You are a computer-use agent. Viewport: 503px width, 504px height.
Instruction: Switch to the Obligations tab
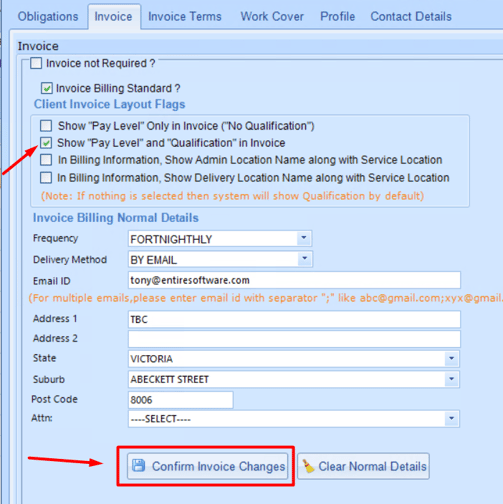point(48,16)
